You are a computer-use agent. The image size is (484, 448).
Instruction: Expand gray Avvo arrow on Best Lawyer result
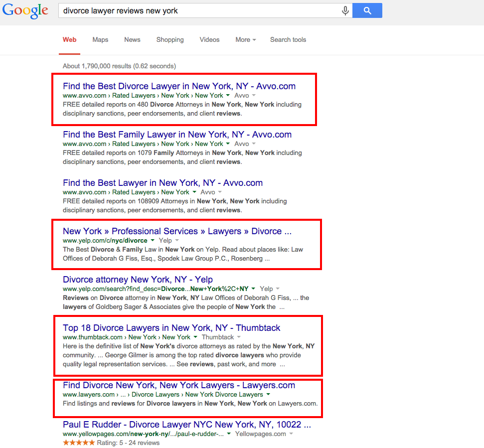pyautogui.click(x=220, y=192)
